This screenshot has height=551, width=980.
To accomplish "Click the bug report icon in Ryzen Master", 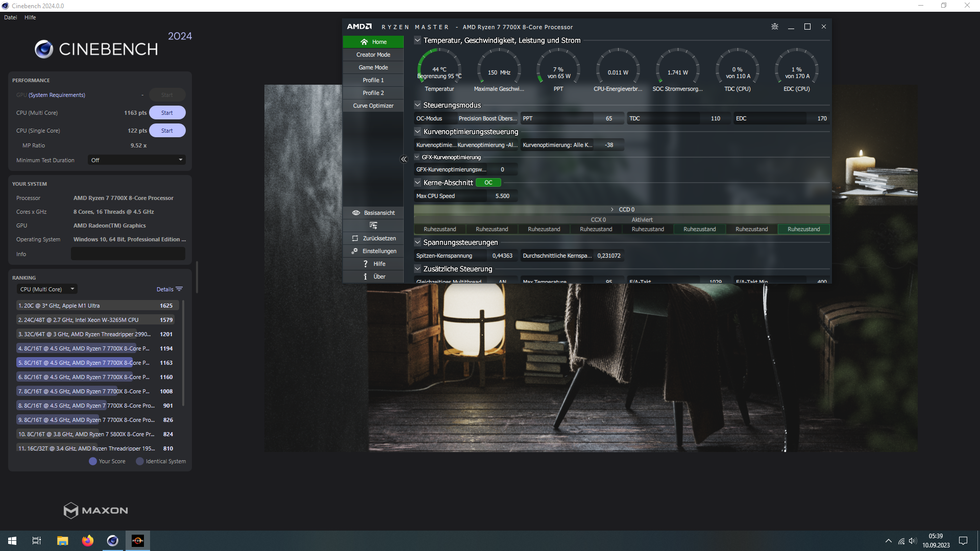I will tap(774, 27).
